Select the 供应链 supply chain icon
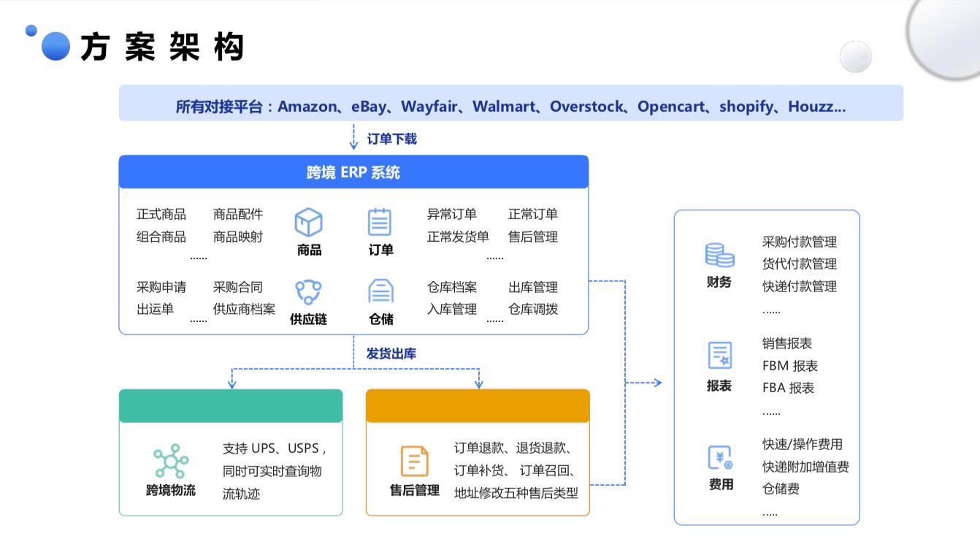 click(x=308, y=292)
